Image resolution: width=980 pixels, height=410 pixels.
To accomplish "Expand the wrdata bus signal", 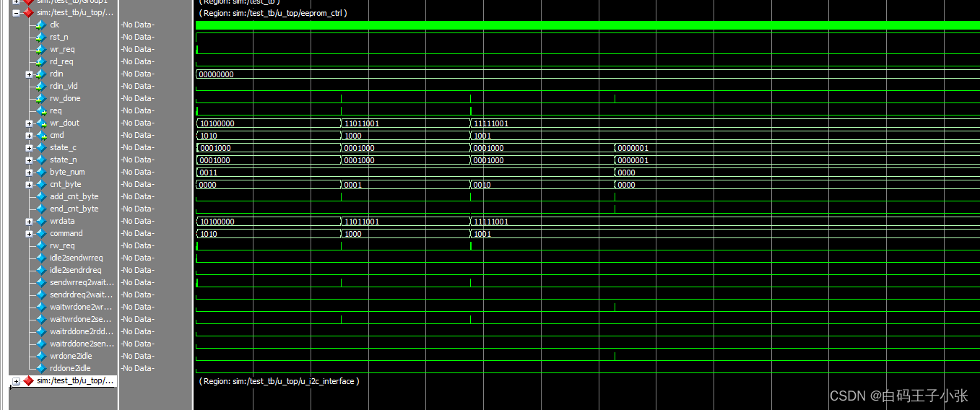I will point(29,221).
